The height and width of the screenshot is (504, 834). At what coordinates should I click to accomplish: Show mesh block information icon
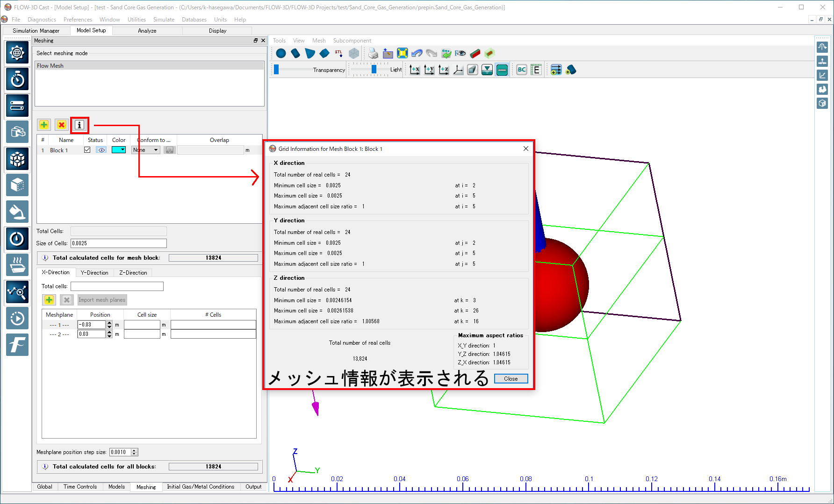[x=79, y=125]
